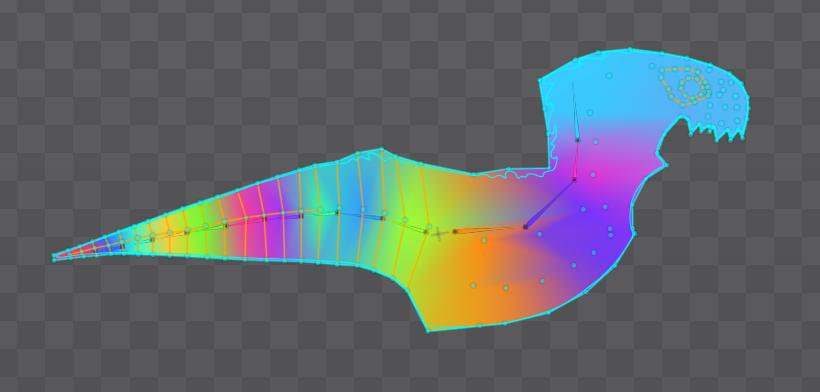Select the notch vertex where the back meets the neck
The image size is (820, 392).
(550, 168)
